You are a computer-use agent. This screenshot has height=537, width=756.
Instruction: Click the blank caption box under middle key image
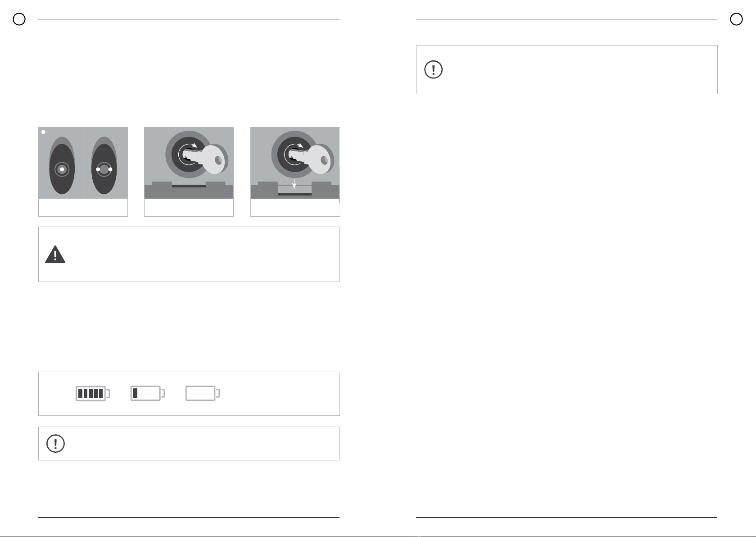pyautogui.click(x=189, y=207)
